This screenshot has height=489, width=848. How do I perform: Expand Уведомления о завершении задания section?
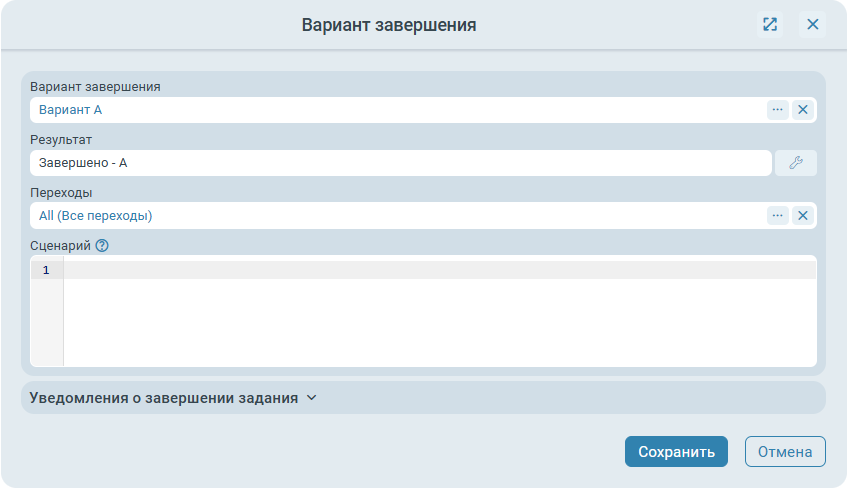coord(174,398)
